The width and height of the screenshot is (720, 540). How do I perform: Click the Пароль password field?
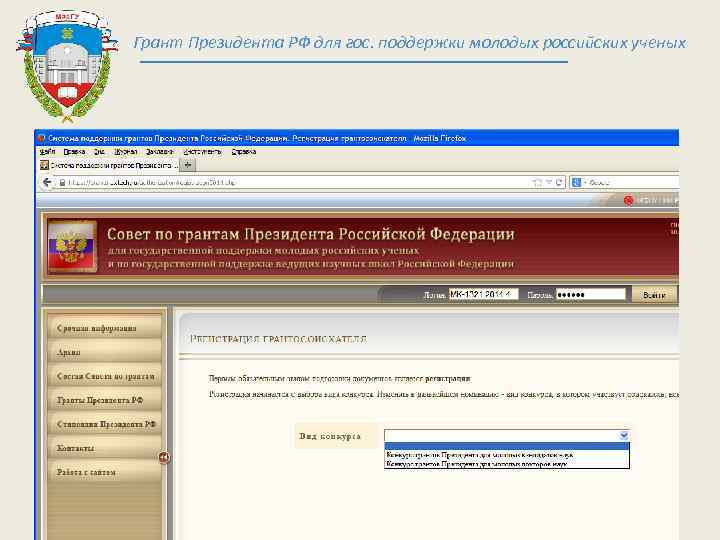pos(591,294)
